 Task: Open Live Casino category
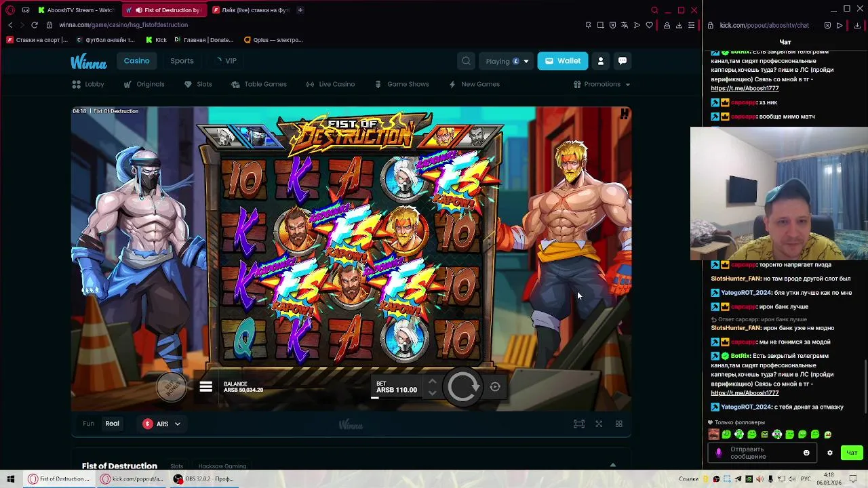(x=330, y=84)
